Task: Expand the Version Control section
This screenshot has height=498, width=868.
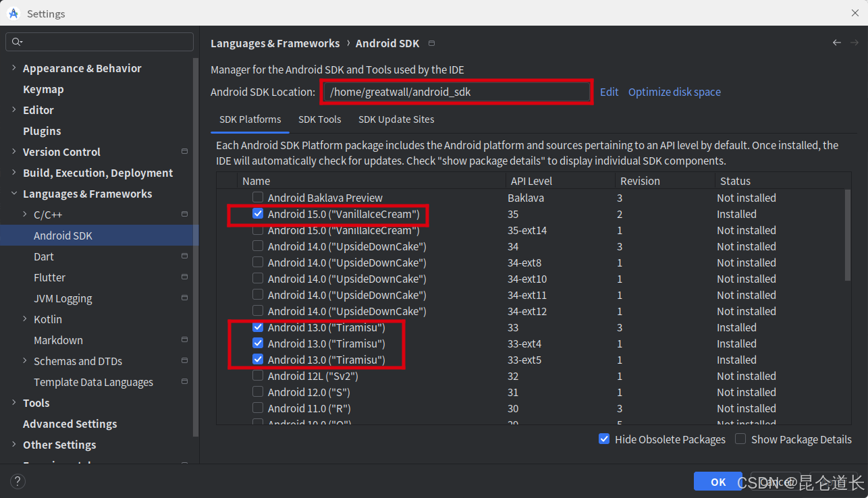Action: click(14, 152)
